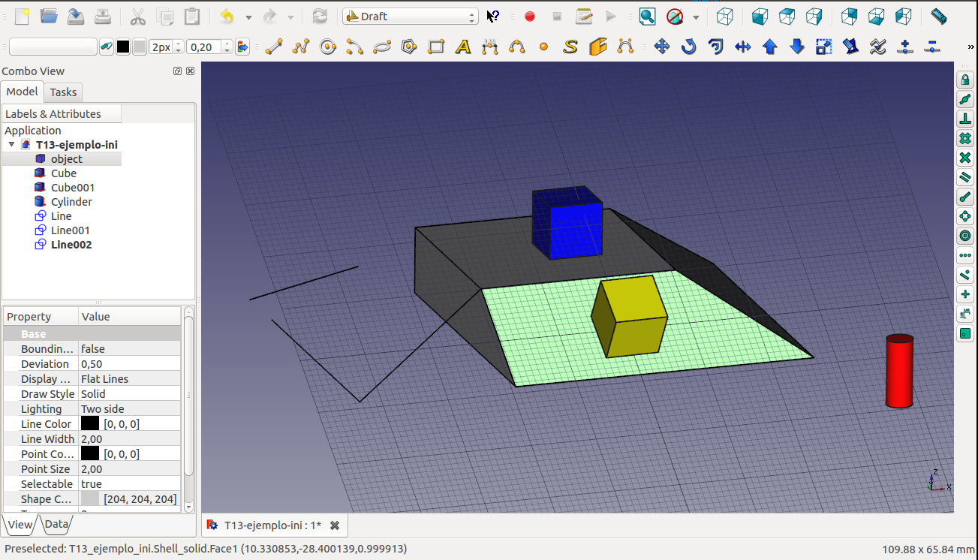This screenshot has height=560, width=978.
Task: Toggle the snap lock button
Action: coord(965,80)
